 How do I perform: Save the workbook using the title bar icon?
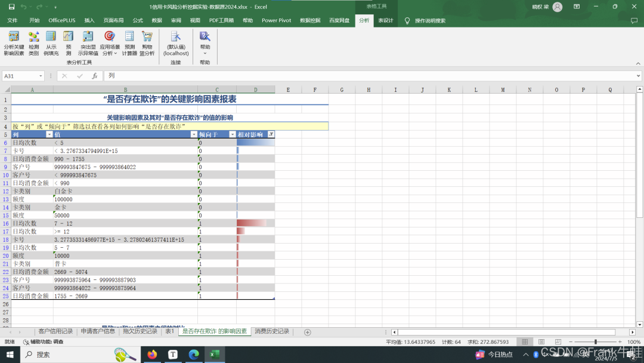click(10, 7)
